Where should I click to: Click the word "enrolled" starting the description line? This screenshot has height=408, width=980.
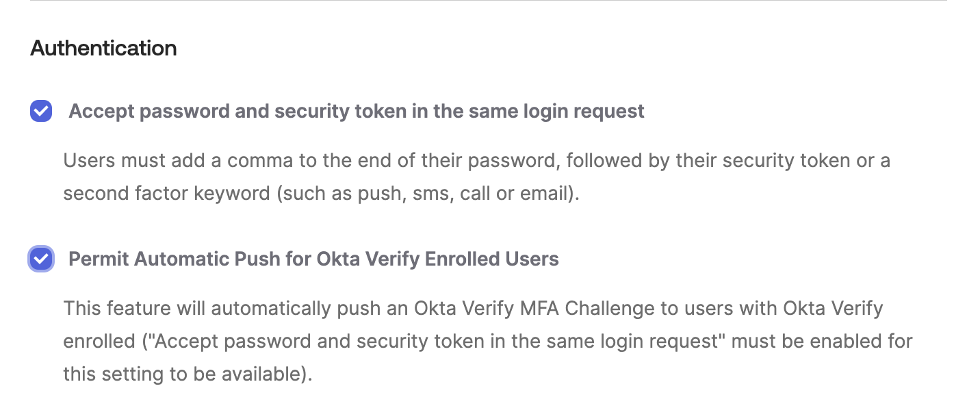click(x=93, y=341)
